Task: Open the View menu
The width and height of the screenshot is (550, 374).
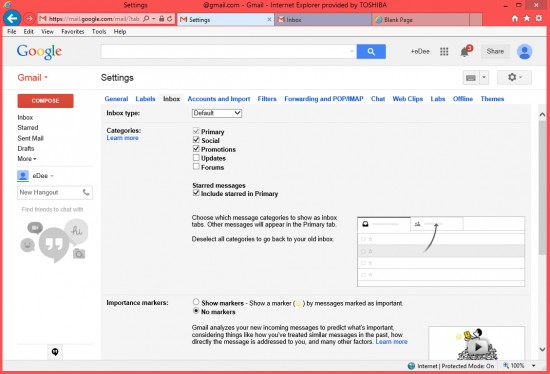Action: pos(47,32)
